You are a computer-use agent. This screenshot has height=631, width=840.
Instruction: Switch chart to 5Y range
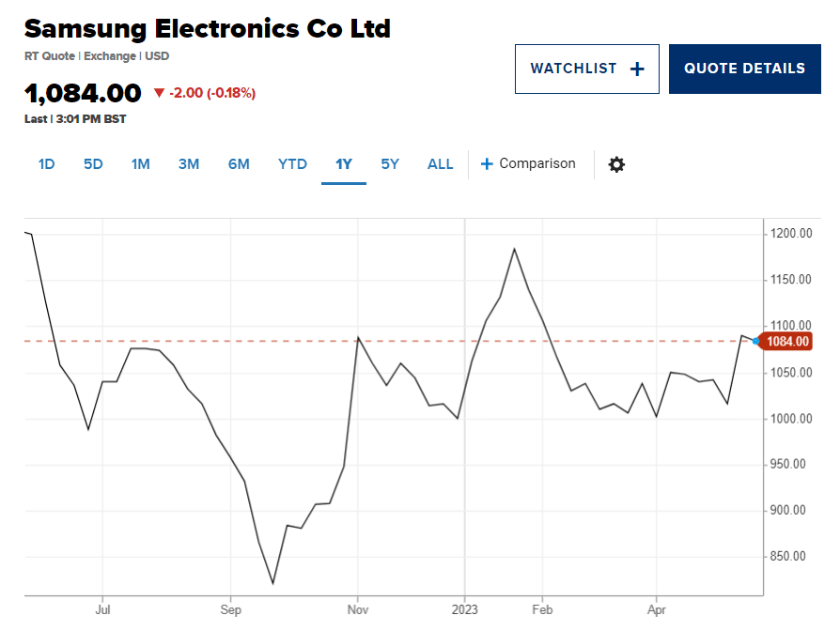click(390, 163)
